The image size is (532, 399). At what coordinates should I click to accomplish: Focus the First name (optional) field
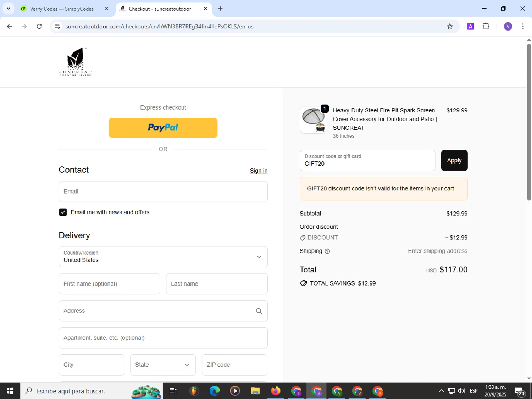[x=109, y=284]
